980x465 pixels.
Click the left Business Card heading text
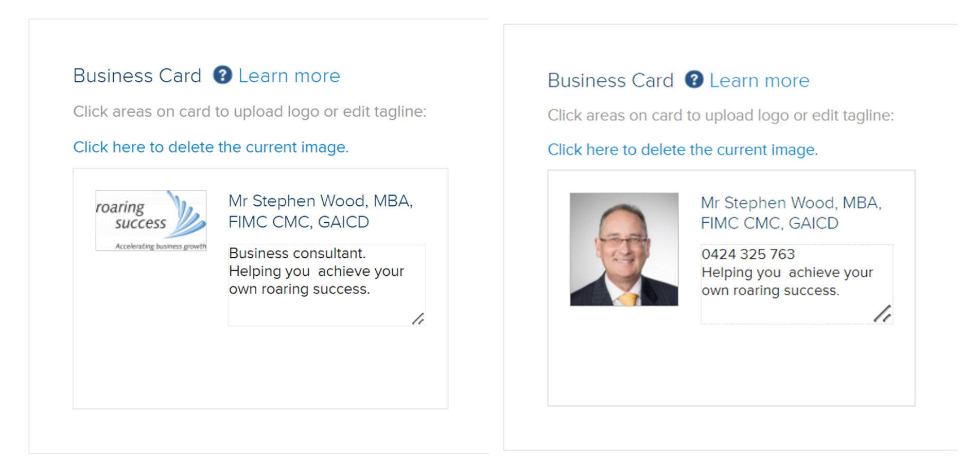137,76
